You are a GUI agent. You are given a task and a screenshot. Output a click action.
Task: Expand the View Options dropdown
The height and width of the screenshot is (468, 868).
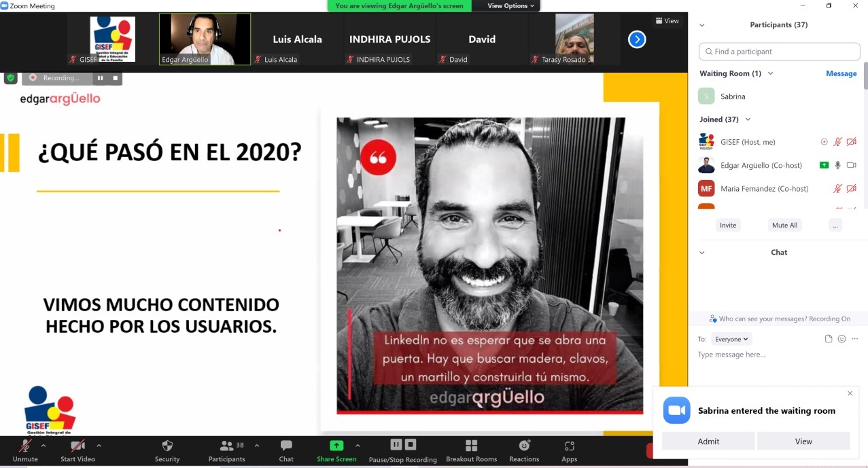511,6
